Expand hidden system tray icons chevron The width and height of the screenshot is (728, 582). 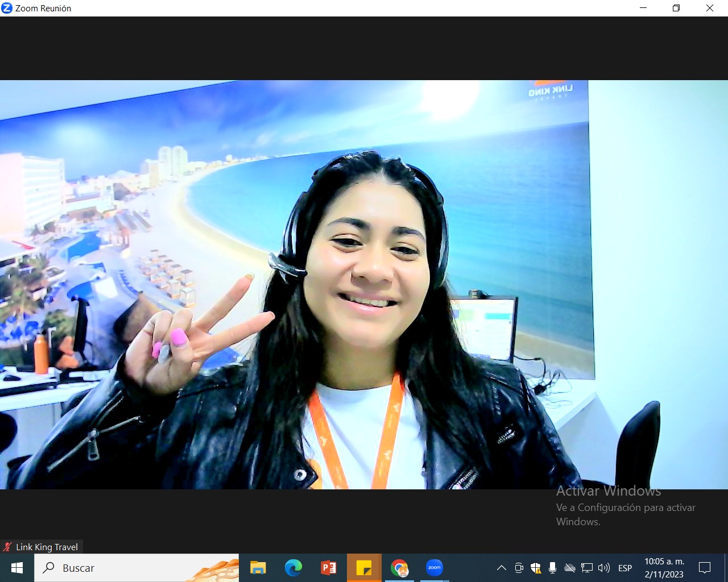point(501,568)
